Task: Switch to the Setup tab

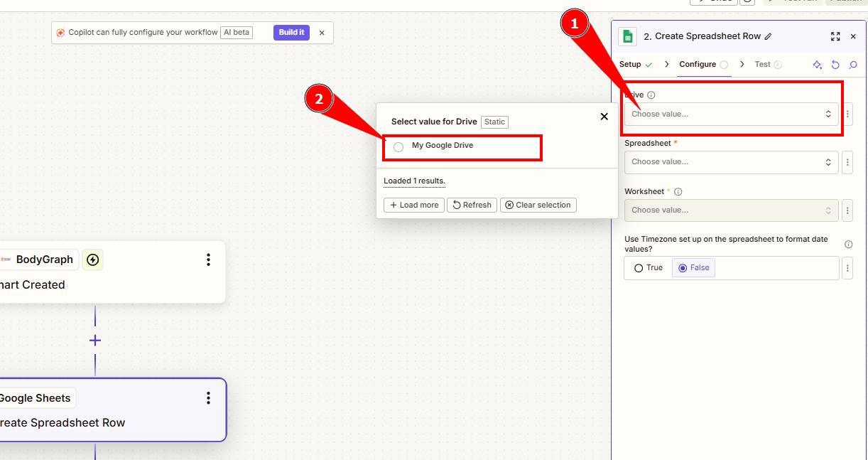Action: tap(630, 65)
